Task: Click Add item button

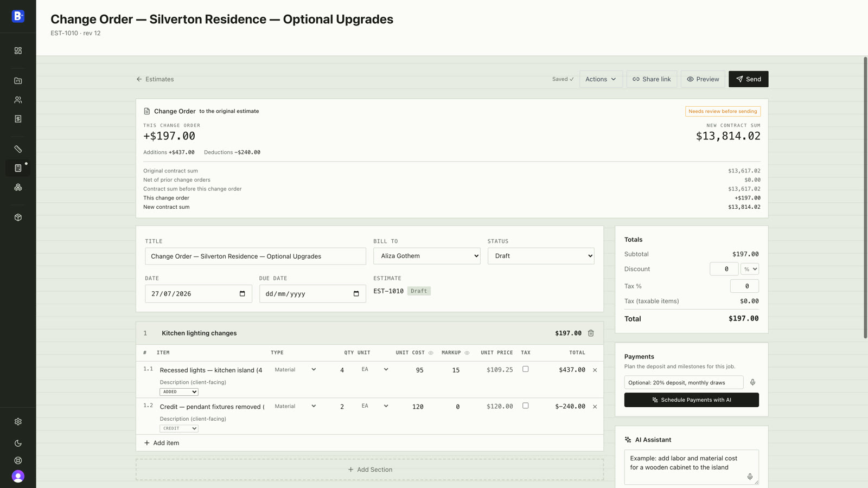Action: coord(162,443)
